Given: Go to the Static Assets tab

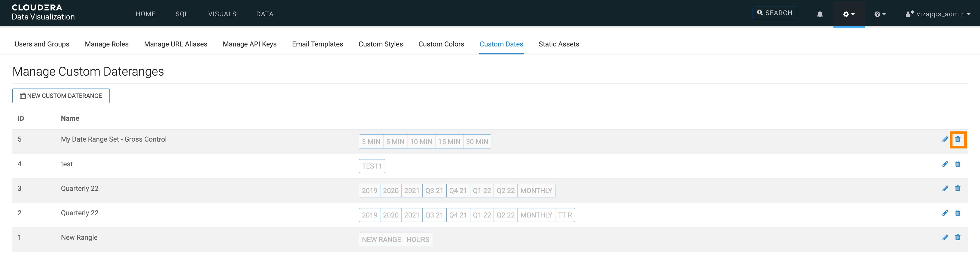Looking at the screenshot, I should [558, 44].
